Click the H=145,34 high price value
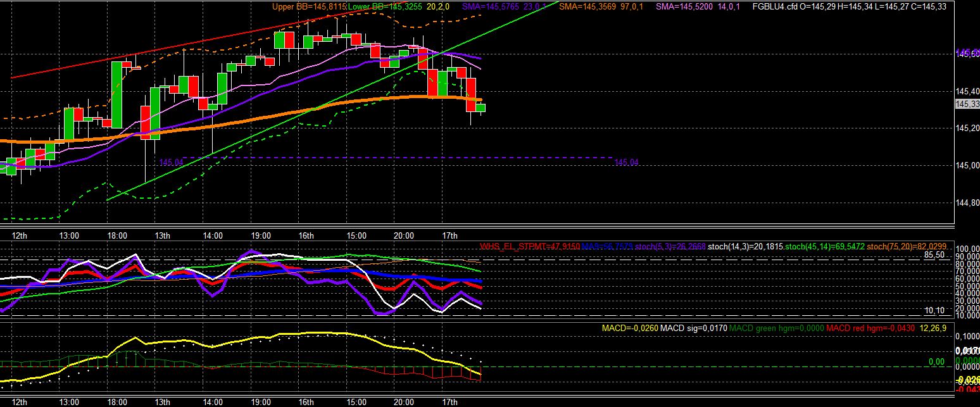Screen dimensions: 980x407 pyautogui.click(x=855, y=7)
